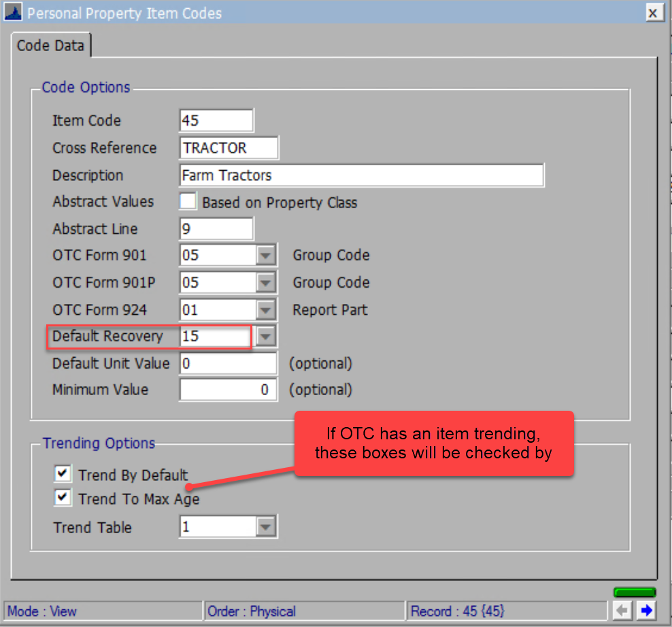672x627 pixels.
Task: Advance to the next record with the blue arrow
Action: (648, 611)
